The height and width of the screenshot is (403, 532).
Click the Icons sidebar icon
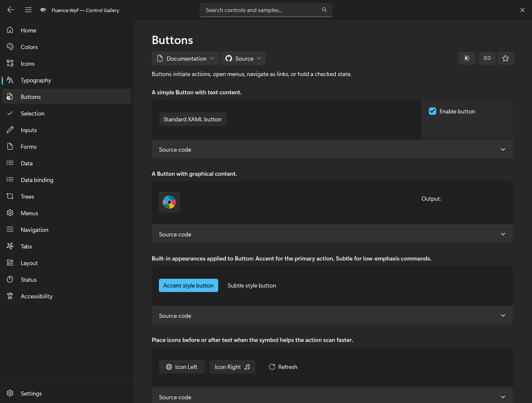click(10, 63)
